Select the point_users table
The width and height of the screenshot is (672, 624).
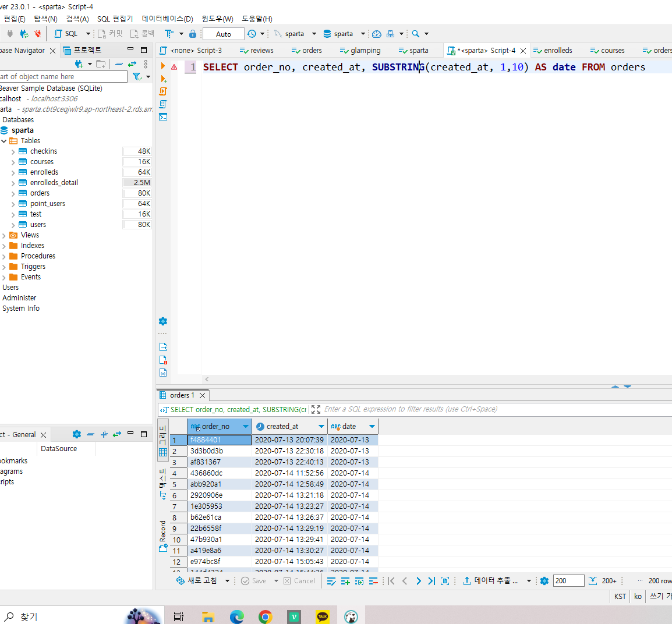(48, 203)
